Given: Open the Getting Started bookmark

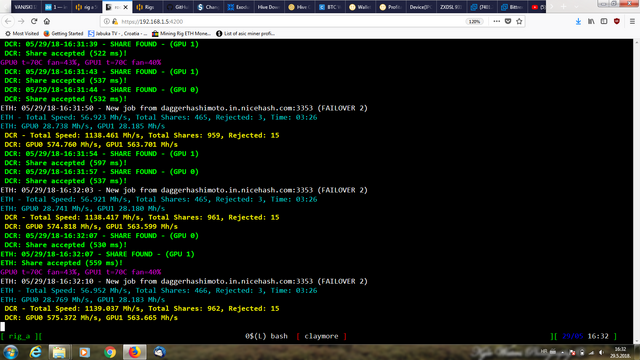Looking at the screenshot, I should point(63,33).
